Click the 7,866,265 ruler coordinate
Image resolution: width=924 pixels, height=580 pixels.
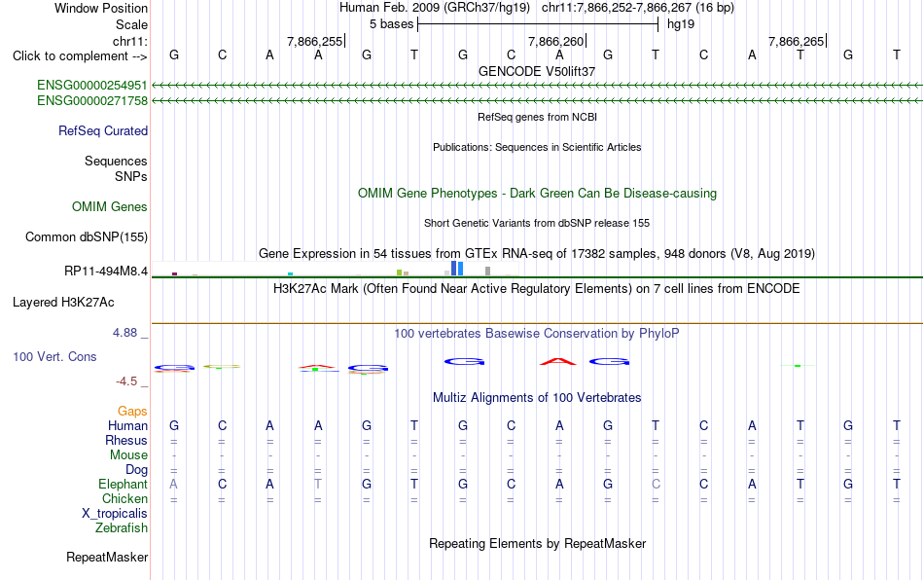[x=797, y=41]
